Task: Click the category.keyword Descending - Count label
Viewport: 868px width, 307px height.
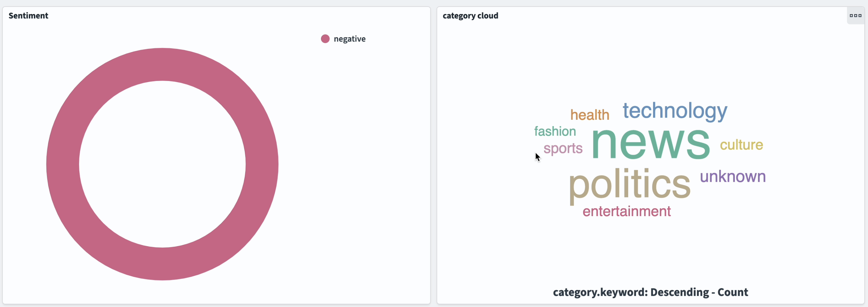Action: point(650,292)
